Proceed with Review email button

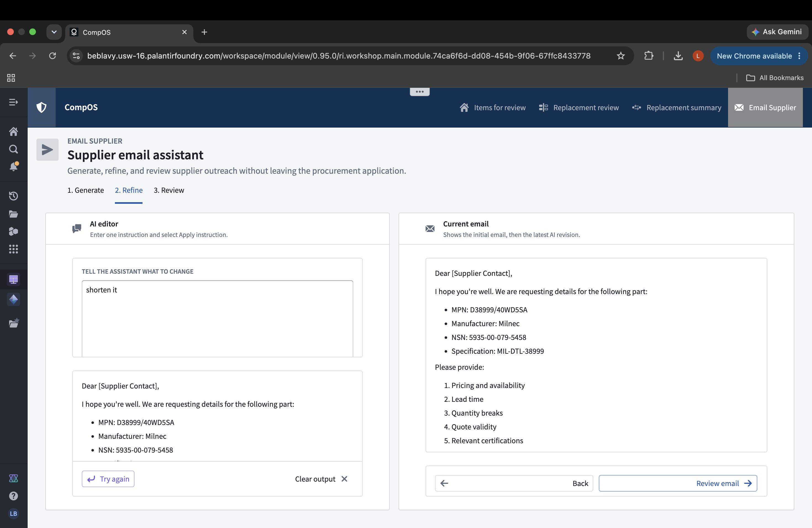pyautogui.click(x=678, y=483)
